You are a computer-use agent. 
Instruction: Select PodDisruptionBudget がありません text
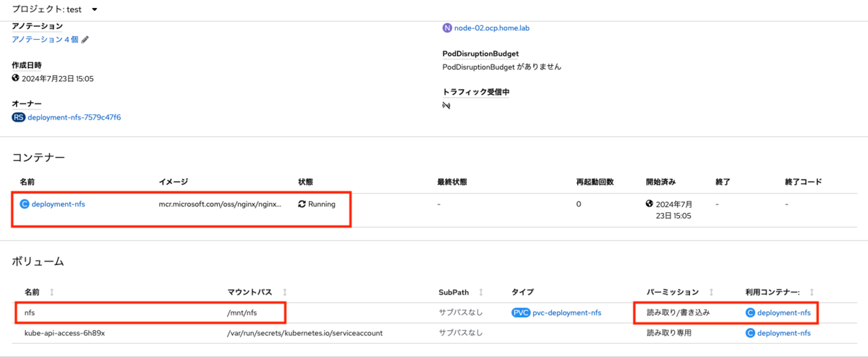[x=502, y=67]
